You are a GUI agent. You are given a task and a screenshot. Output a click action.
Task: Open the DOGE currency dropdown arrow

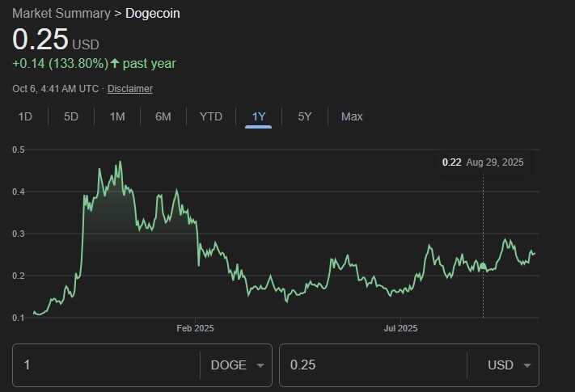pyautogui.click(x=260, y=365)
